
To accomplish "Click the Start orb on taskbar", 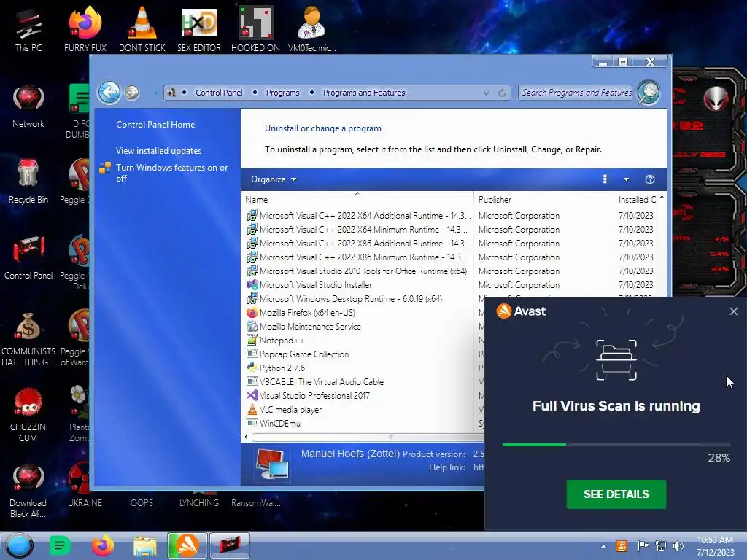I will [20, 545].
